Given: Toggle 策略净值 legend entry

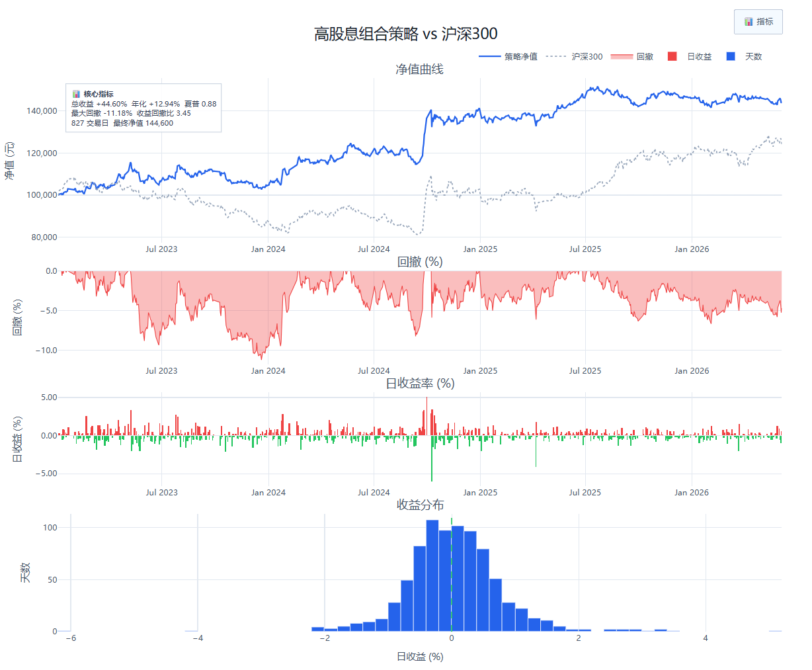Looking at the screenshot, I should coord(508,57).
